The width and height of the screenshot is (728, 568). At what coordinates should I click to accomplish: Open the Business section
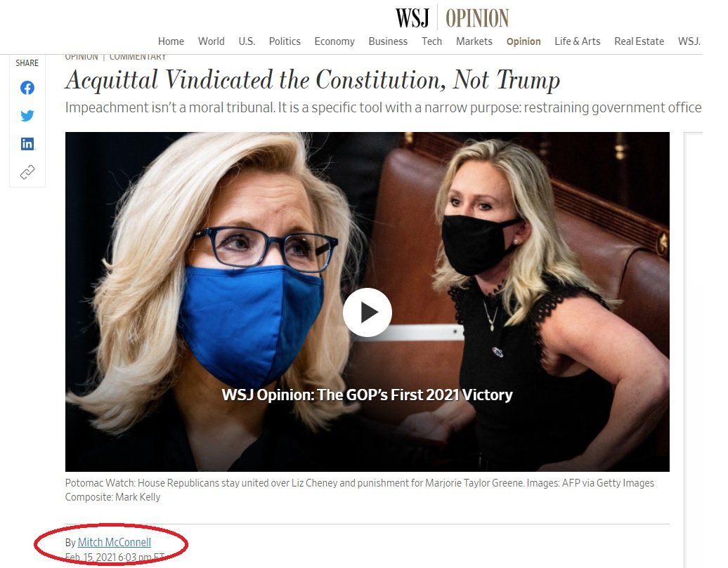tap(388, 41)
